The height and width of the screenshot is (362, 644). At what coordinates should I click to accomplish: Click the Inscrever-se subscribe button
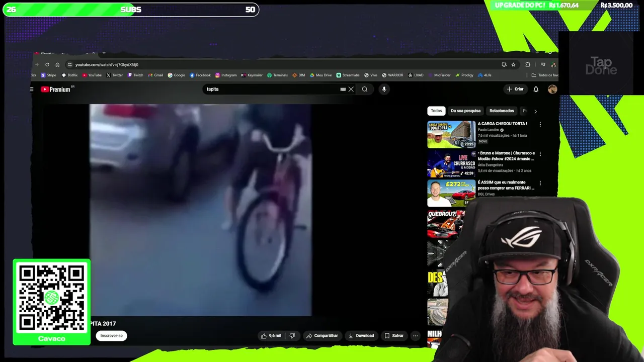pyautogui.click(x=111, y=335)
